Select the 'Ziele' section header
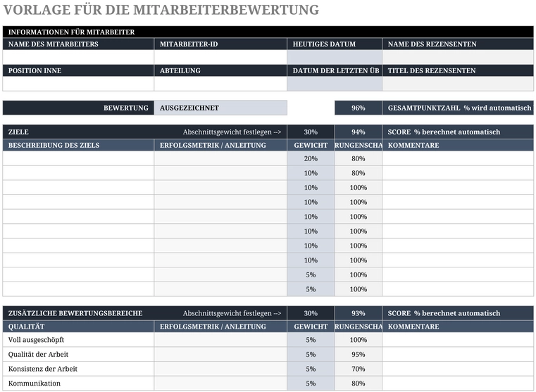This screenshot has width=536, height=392. (x=144, y=132)
